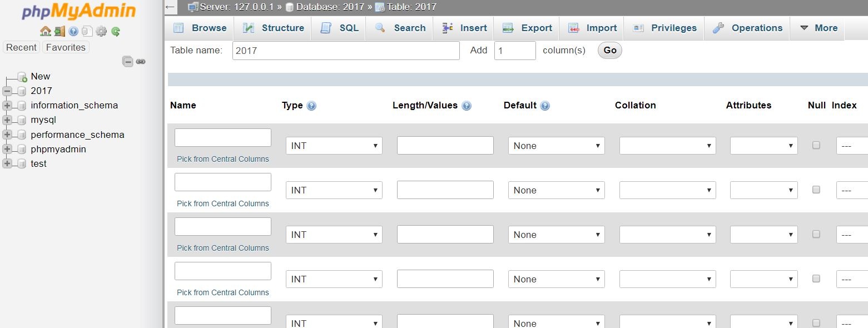Click help icon next to Type header

point(311,106)
